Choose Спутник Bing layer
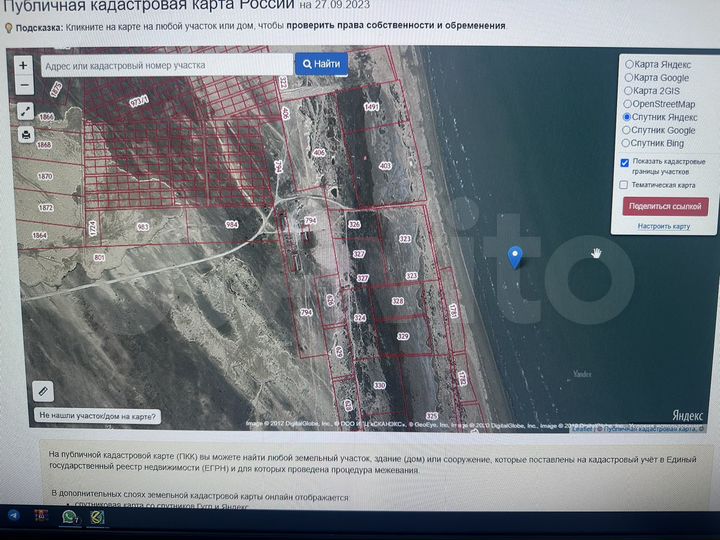 pos(652,143)
